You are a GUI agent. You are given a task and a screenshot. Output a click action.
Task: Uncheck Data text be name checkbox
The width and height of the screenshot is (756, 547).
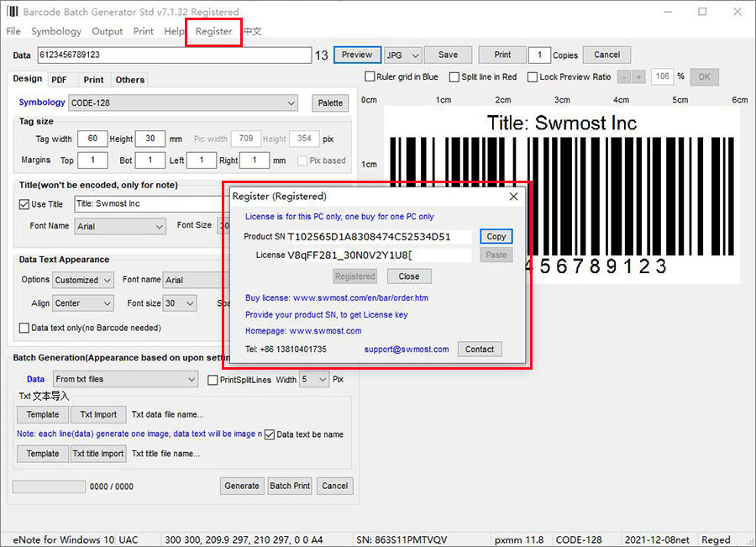pyautogui.click(x=270, y=434)
